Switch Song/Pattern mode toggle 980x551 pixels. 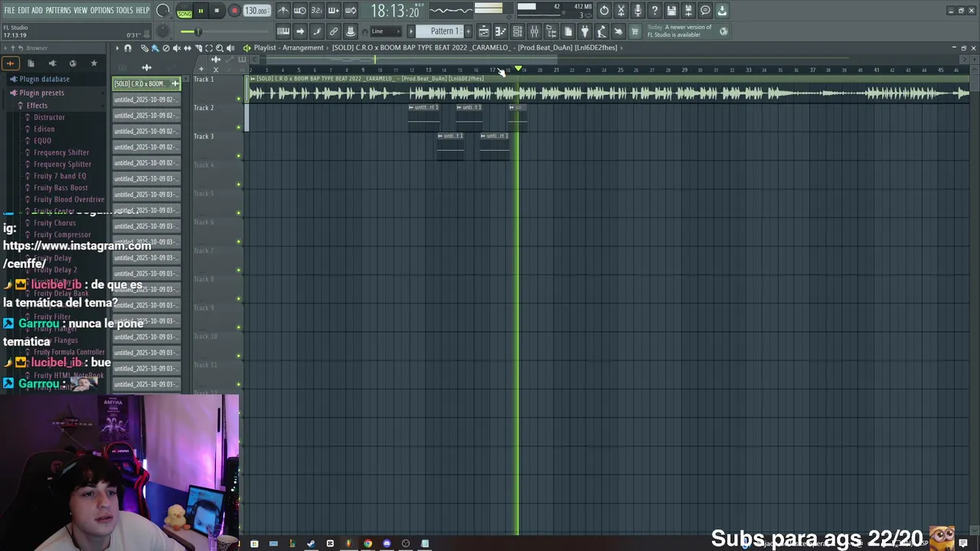[185, 11]
